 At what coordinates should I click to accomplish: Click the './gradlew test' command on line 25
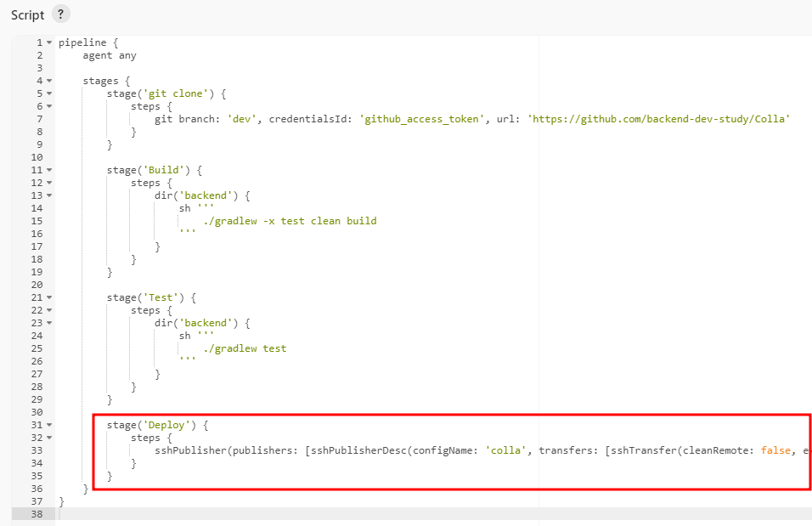pos(245,348)
